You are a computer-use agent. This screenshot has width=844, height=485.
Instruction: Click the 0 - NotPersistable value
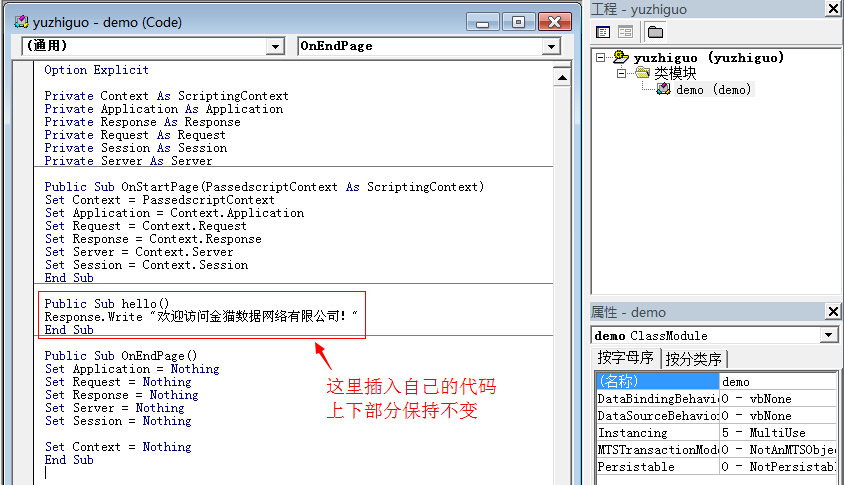(779, 467)
